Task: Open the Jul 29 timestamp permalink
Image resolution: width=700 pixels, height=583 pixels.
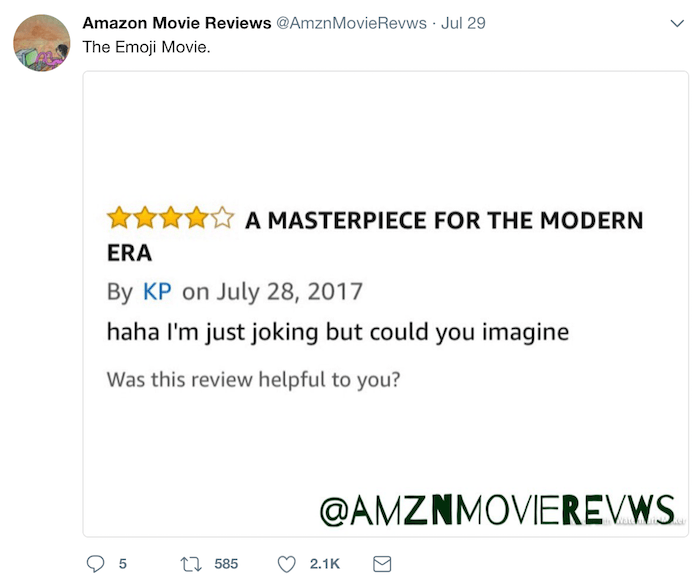Action: point(463,23)
